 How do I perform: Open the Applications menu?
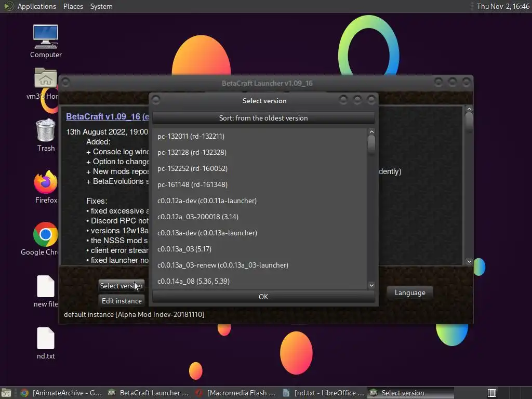point(37,6)
